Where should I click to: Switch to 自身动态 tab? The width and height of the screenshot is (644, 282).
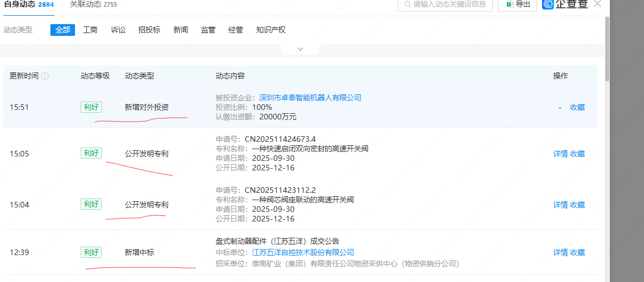[29, 4]
